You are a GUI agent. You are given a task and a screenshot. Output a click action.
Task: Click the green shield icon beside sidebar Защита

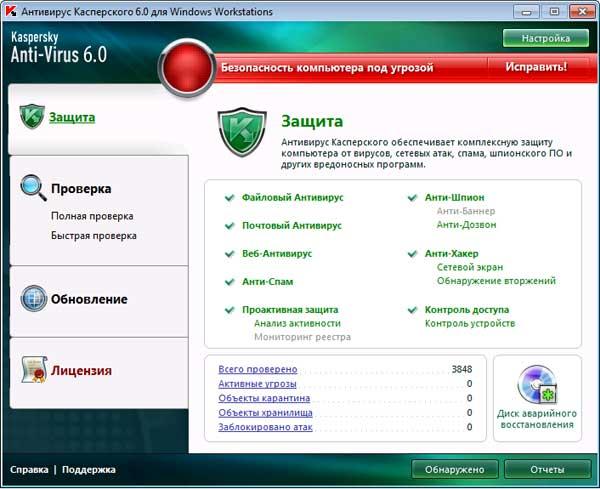[x=32, y=116]
